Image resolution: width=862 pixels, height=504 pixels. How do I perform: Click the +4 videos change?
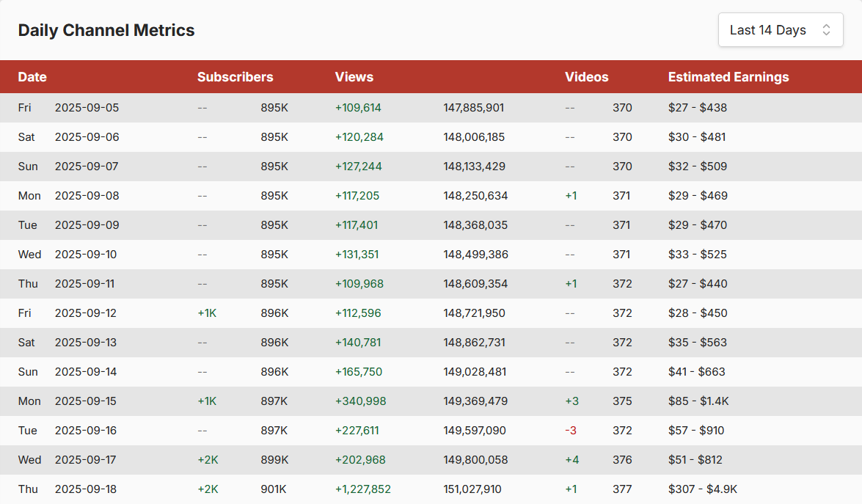571,459
